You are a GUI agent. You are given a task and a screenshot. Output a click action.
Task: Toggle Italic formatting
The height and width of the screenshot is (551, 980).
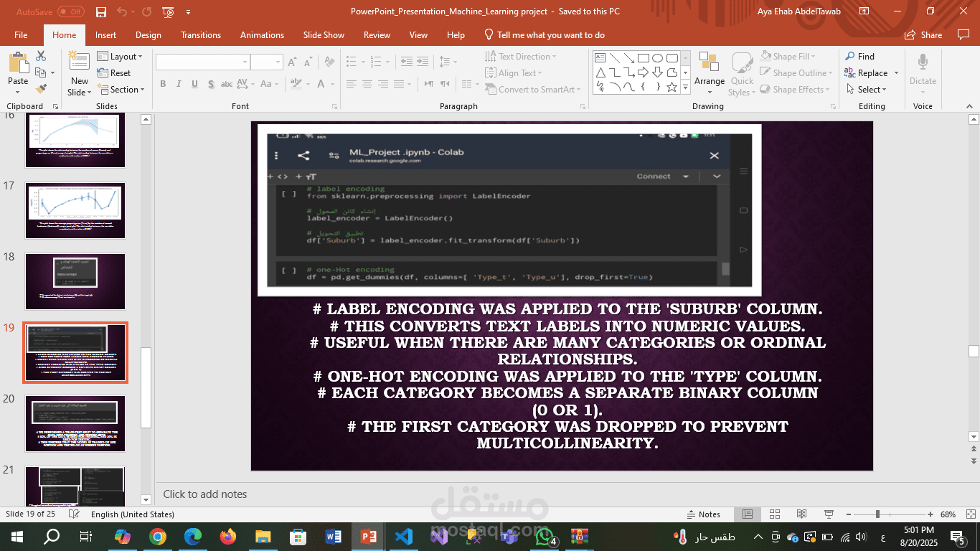[x=179, y=84]
